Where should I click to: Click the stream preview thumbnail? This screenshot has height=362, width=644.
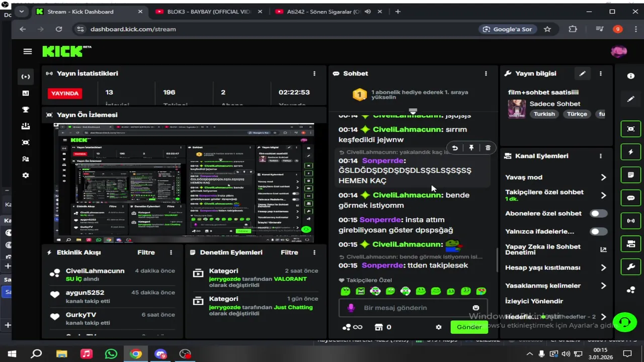(x=184, y=183)
